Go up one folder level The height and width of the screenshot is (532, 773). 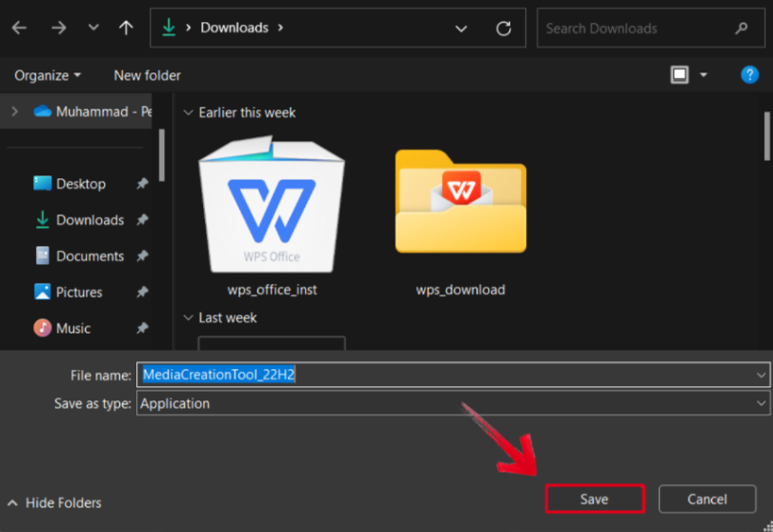tap(126, 29)
